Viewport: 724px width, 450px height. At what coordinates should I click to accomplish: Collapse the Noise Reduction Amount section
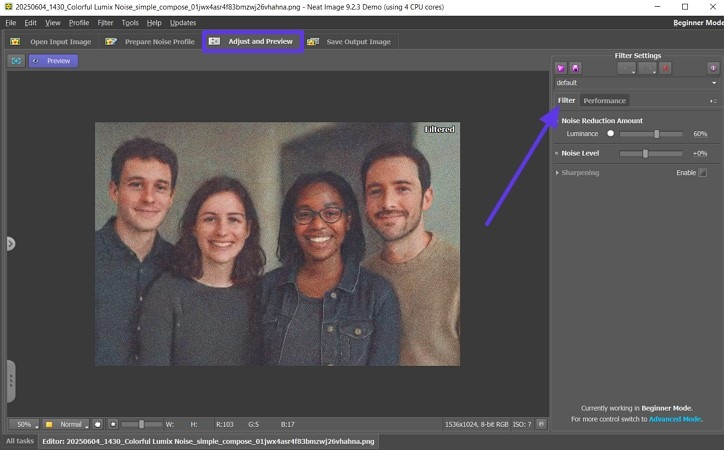(x=557, y=120)
